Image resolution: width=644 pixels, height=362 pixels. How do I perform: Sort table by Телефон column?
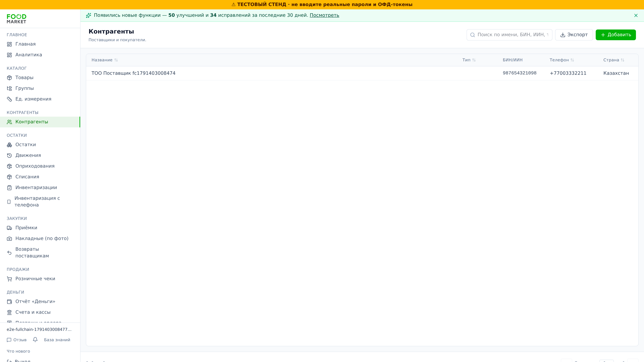[561, 60]
